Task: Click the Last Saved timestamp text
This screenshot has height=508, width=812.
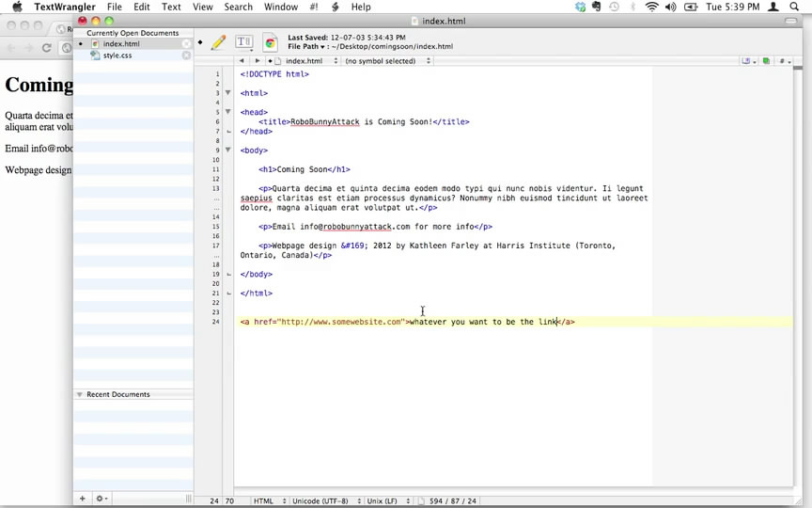Action: [347, 38]
